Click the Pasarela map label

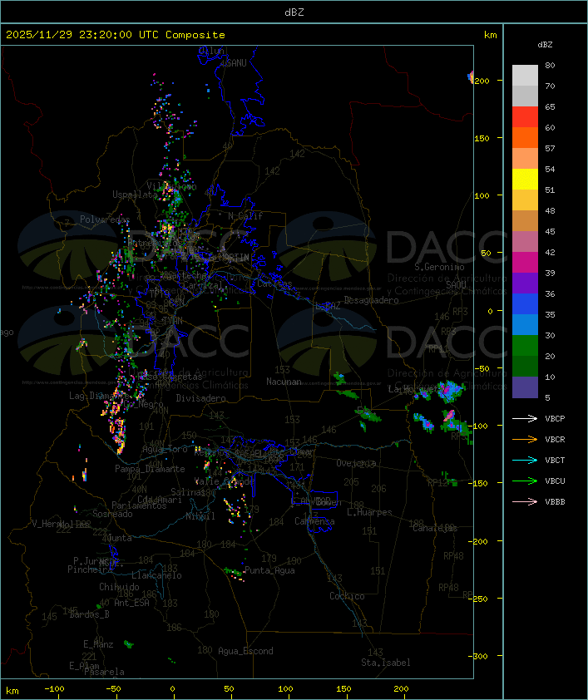click(x=104, y=672)
